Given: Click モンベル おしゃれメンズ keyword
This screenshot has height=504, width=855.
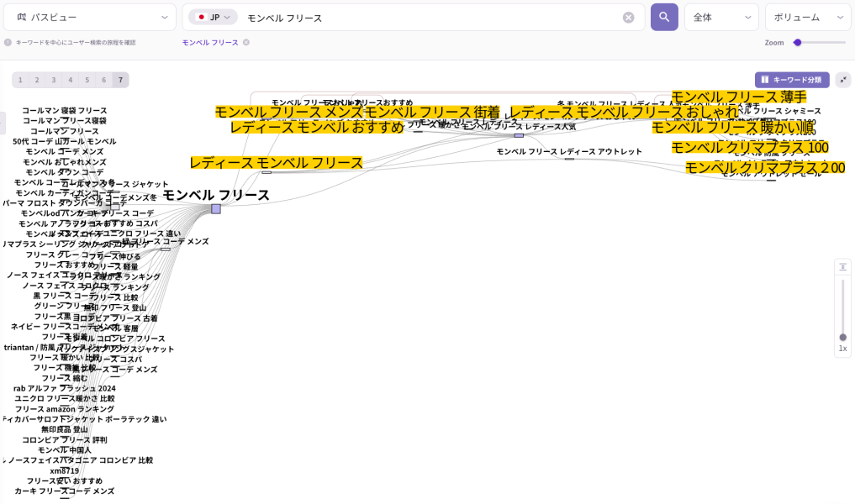Looking at the screenshot, I should click(x=65, y=162).
